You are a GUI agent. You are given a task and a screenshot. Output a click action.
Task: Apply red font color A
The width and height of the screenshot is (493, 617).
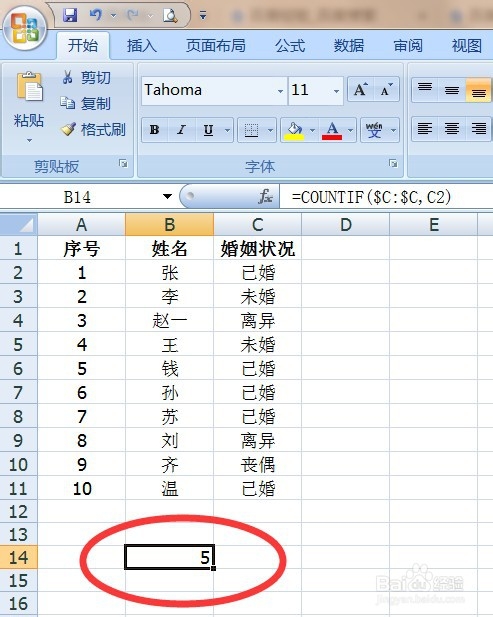click(332, 130)
